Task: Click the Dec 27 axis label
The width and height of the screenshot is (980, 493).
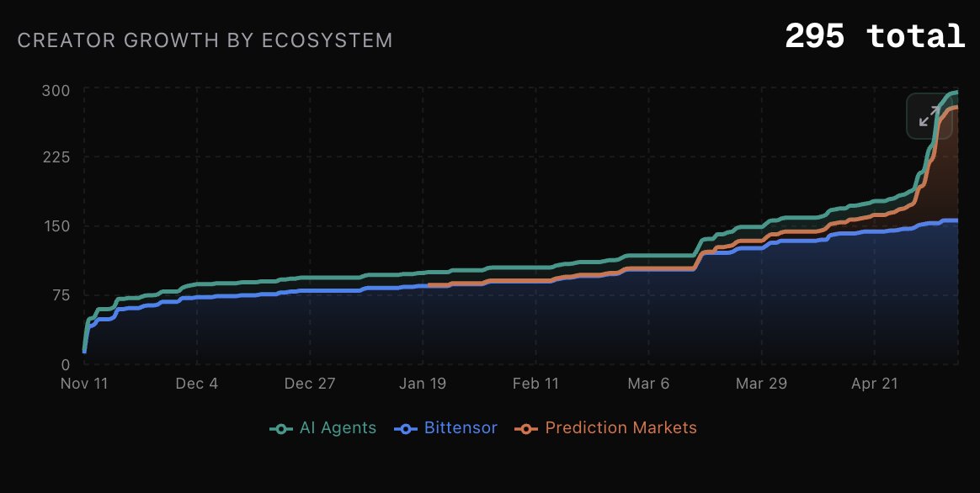Action: 310,384
